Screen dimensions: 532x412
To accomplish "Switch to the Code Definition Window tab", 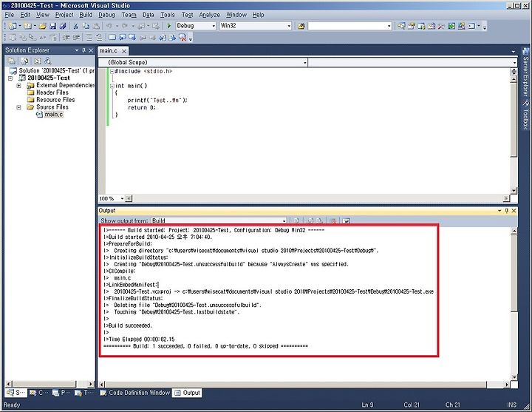I will (134, 393).
